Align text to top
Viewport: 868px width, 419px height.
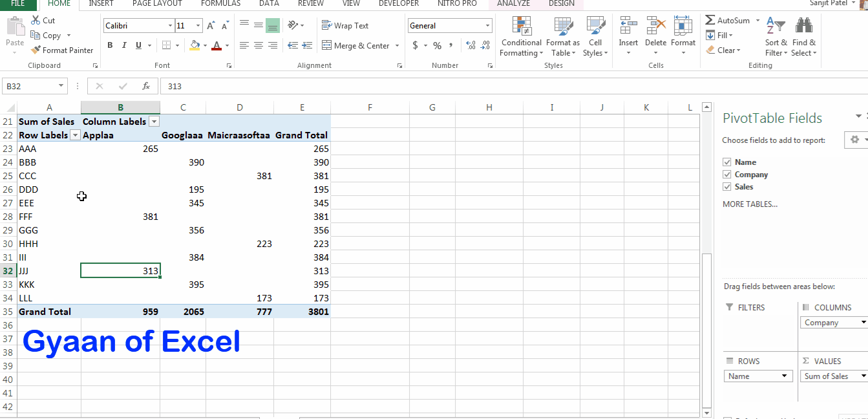(244, 25)
